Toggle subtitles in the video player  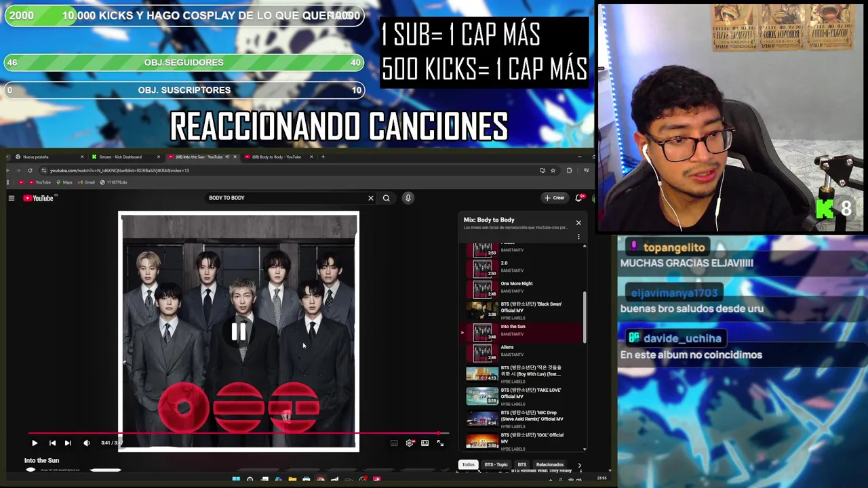394,443
